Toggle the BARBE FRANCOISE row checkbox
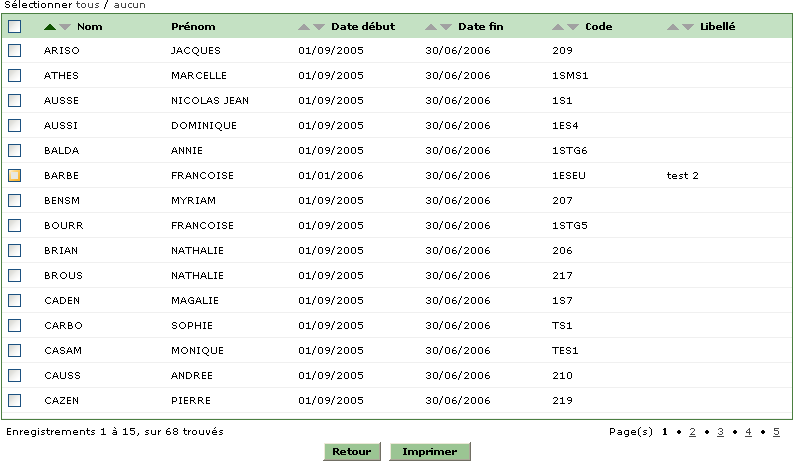Image resolution: width=793 pixels, height=461 pixels. (15, 175)
